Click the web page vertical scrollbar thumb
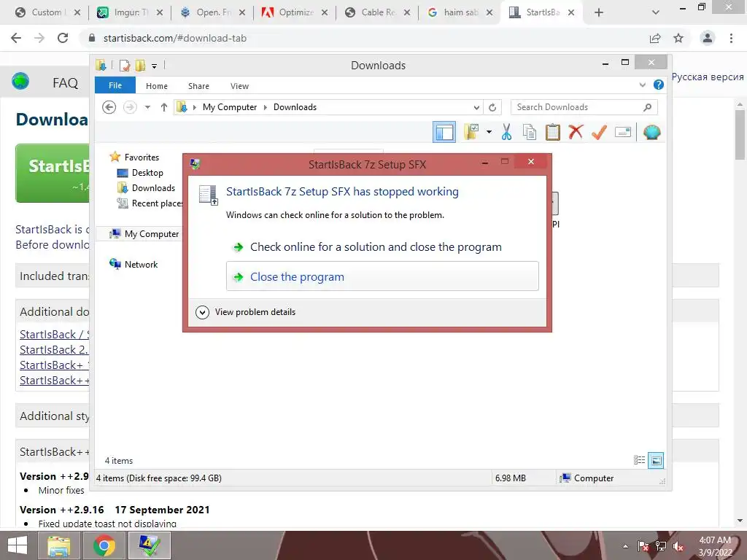This screenshot has height=560, width=747. [x=740, y=135]
